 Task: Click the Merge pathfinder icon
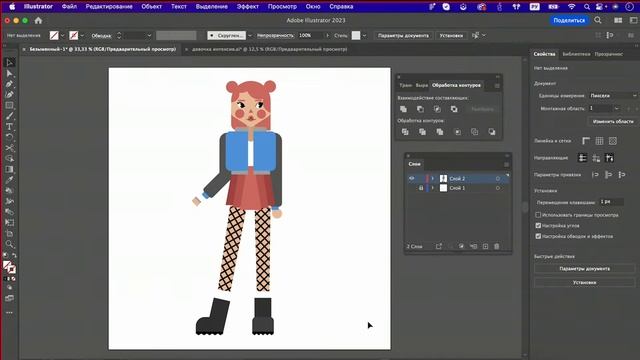pos(440,132)
